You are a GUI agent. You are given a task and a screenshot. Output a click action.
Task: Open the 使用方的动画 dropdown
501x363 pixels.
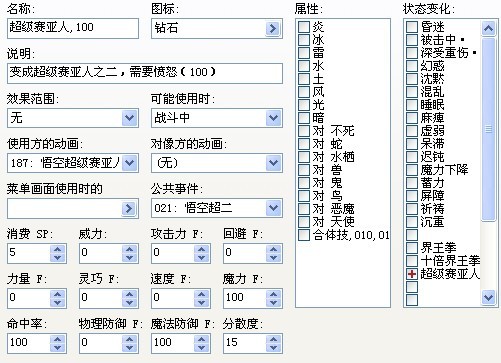(129, 163)
